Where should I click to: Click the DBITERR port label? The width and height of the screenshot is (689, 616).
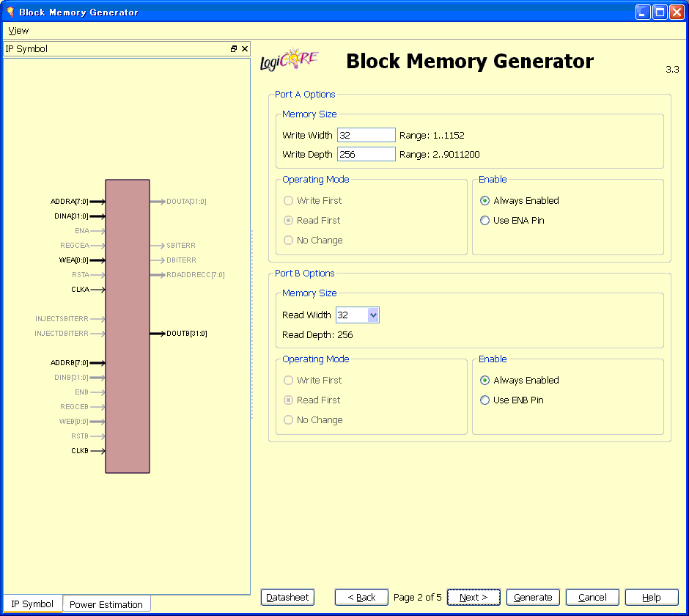(x=182, y=260)
